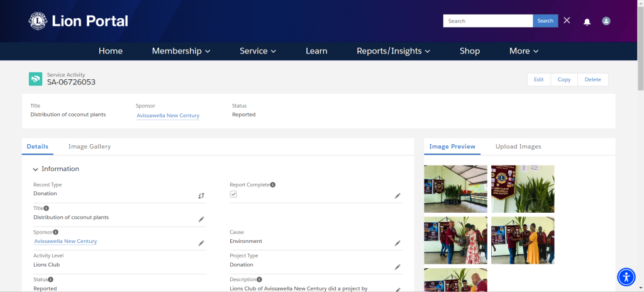The image size is (644, 292).
Task: Open thumbnail with woman in yellow dress
Action: pos(523,240)
